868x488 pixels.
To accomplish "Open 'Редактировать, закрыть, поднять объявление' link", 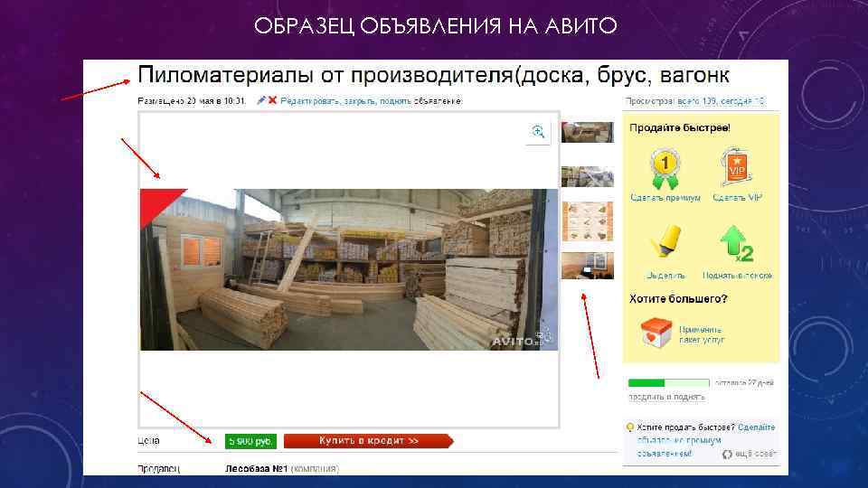I will pos(371,100).
